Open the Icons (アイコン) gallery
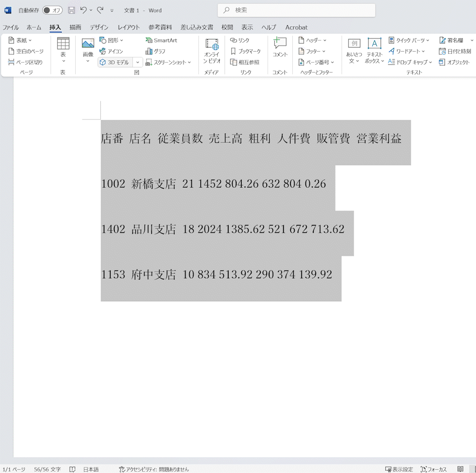Screen dimensions: 476x473 pyautogui.click(x=111, y=51)
